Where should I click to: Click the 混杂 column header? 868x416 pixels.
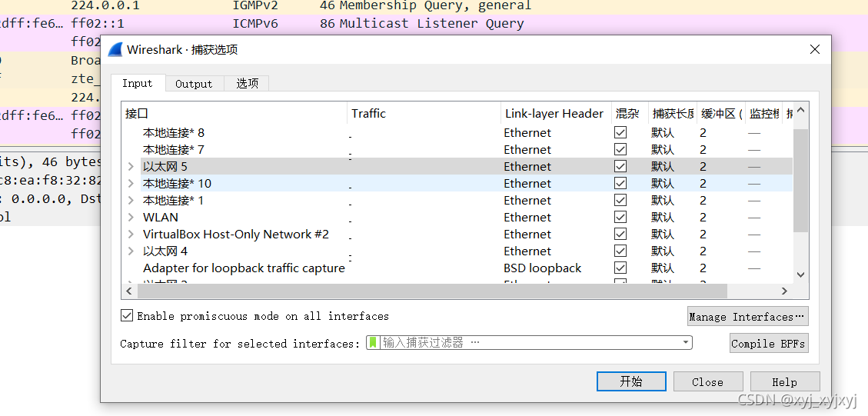coord(630,114)
